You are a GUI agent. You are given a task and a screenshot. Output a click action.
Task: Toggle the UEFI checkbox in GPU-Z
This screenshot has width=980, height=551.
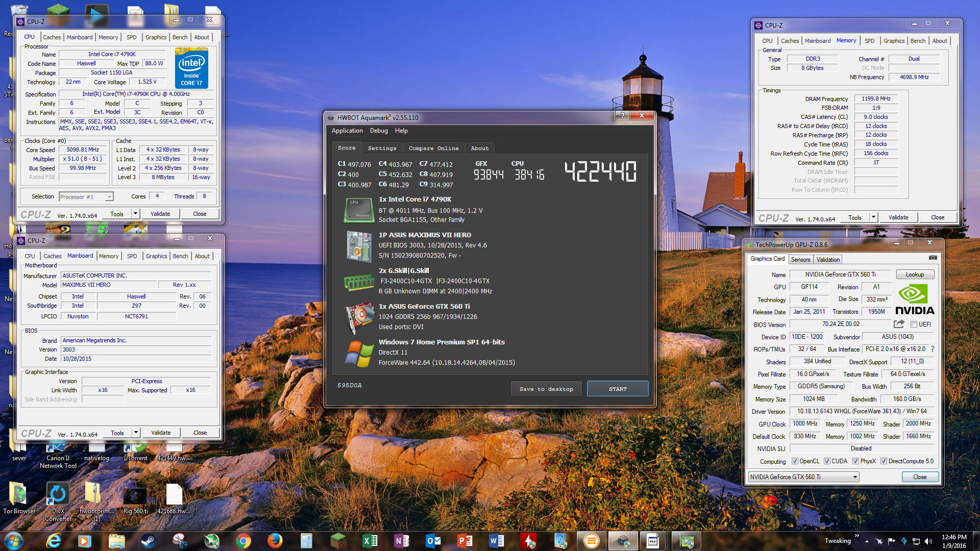pos(914,324)
